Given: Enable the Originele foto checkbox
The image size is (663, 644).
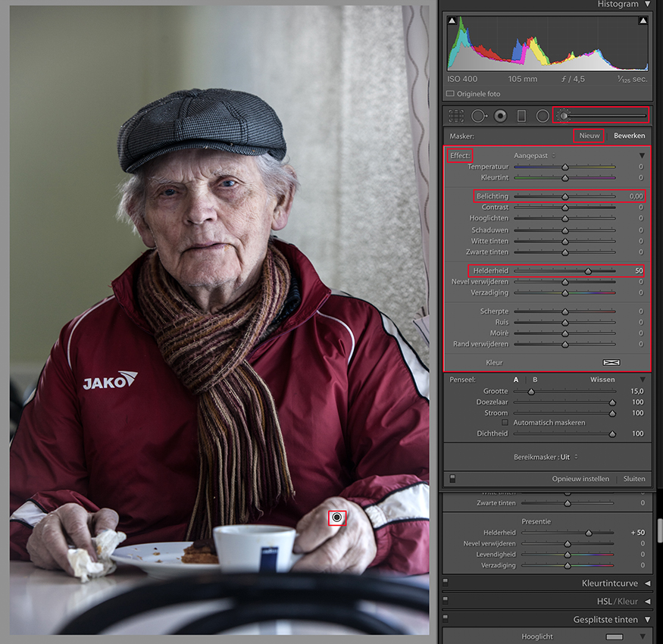Looking at the screenshot, I should [x=450, y=93].
